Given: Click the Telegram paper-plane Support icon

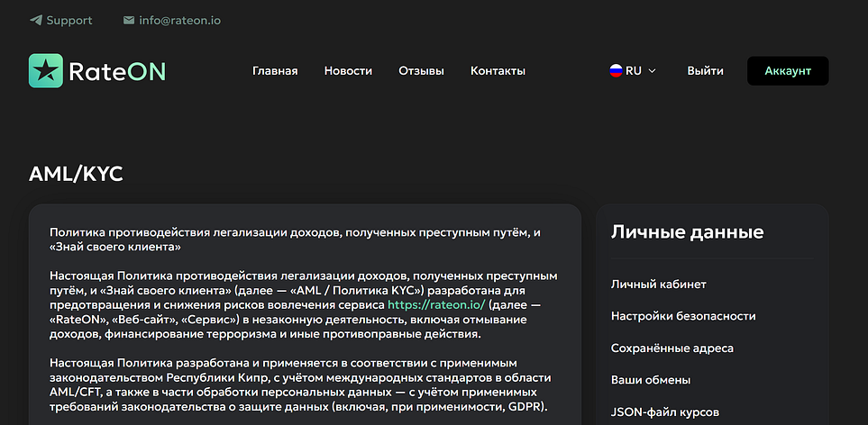Looking at the screenshot, I should coord(36,20).
